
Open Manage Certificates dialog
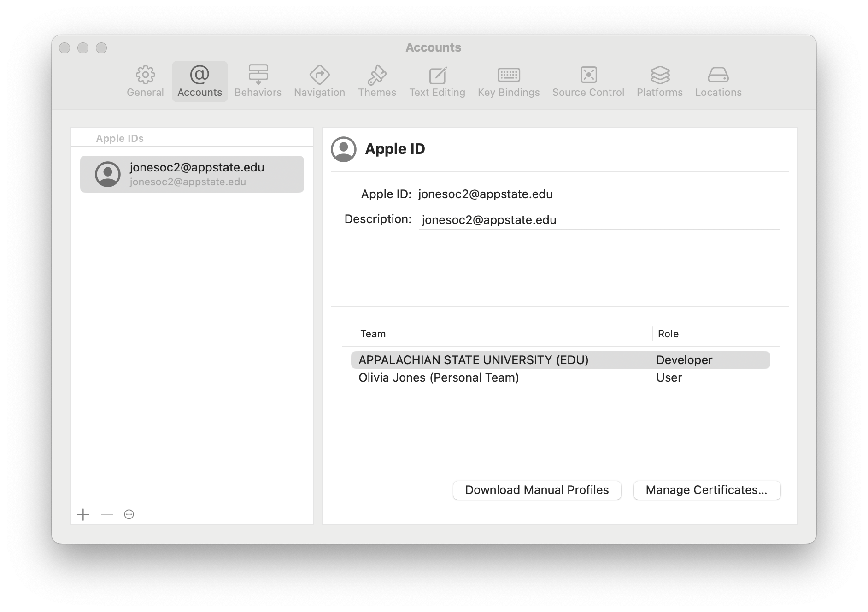[x=707, y=490]
